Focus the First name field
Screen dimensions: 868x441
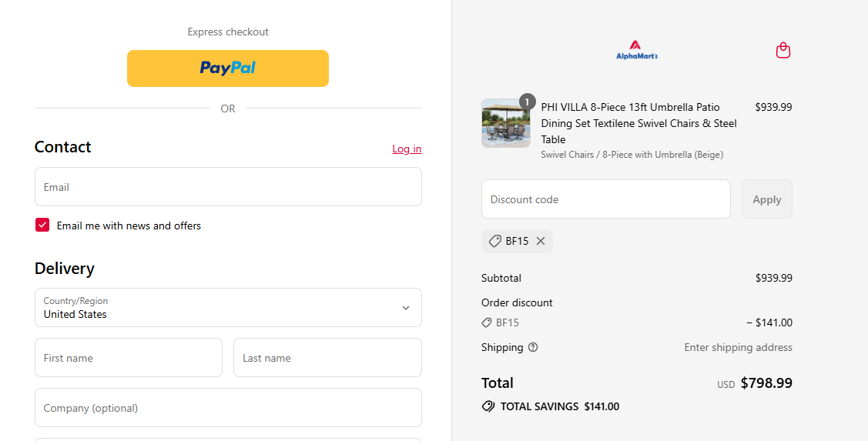(129, 358)
